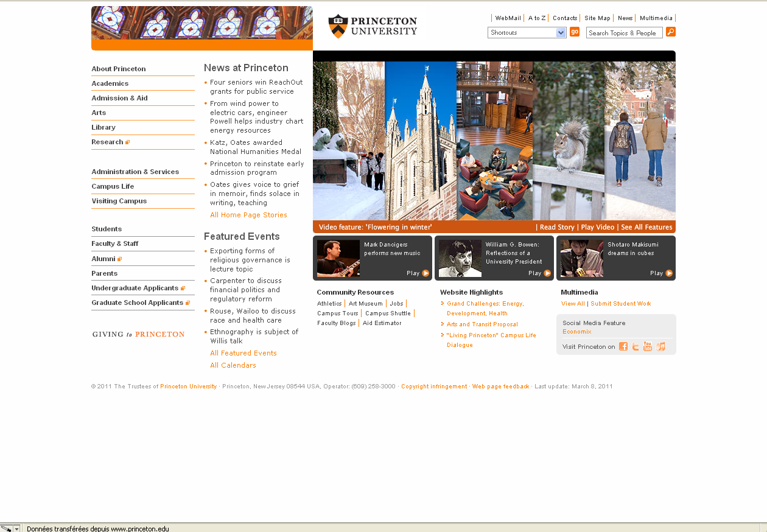Viewport: 767px width, 532px height.
Task: Go to Admission & Aid
Action: tap(119, 98)
